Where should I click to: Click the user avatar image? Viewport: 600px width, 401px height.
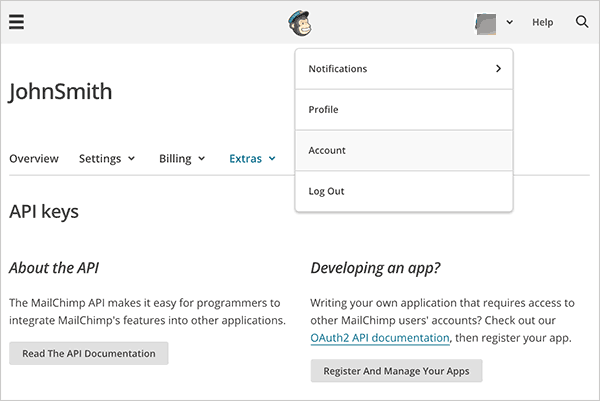click(x=485, y=24)
